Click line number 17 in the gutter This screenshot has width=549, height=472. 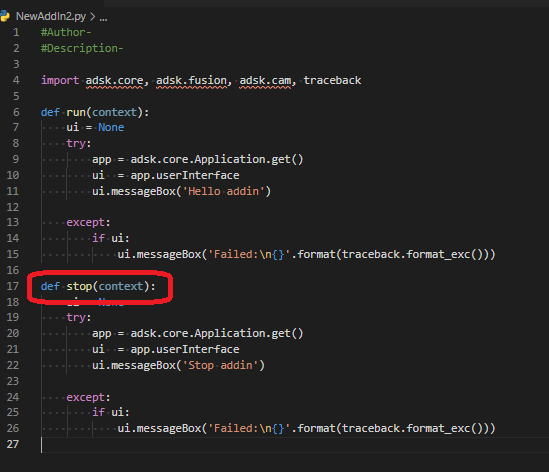tap(13, 286)
